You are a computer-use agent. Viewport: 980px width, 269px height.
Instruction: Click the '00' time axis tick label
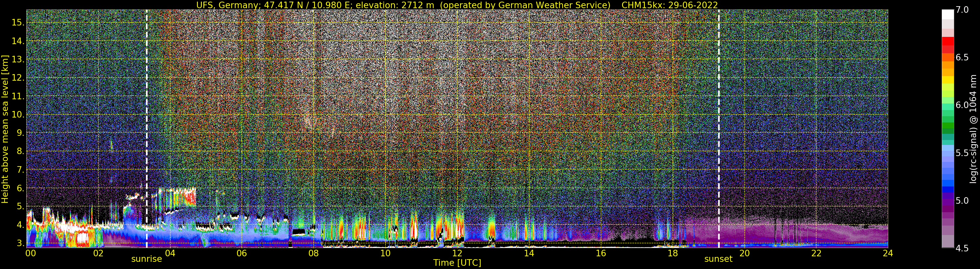(30, 253)
